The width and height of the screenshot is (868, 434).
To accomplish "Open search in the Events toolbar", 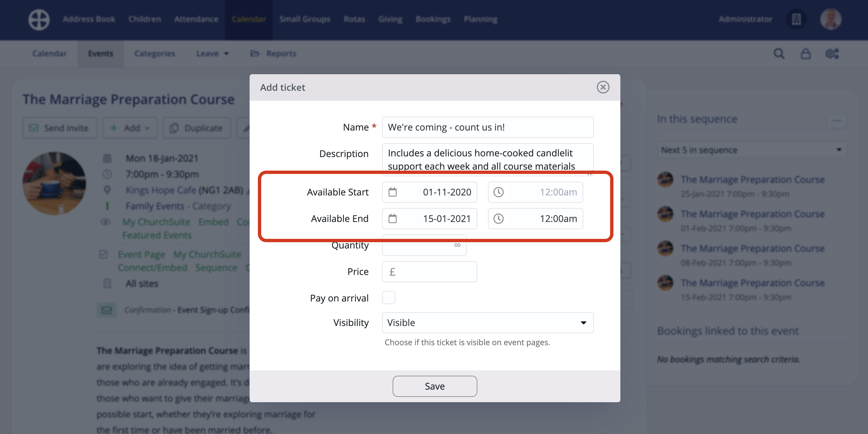I will (779, 53).
